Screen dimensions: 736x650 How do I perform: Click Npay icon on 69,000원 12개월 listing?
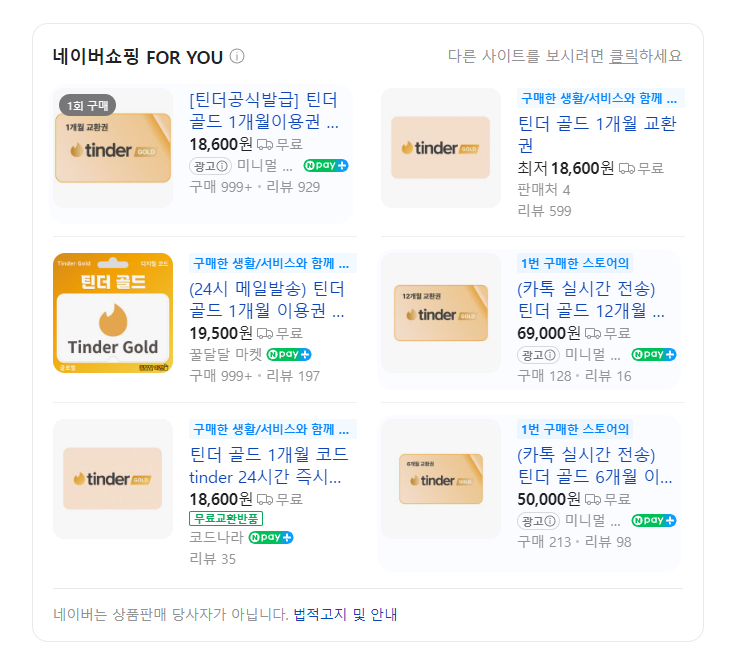coord(654,354)
